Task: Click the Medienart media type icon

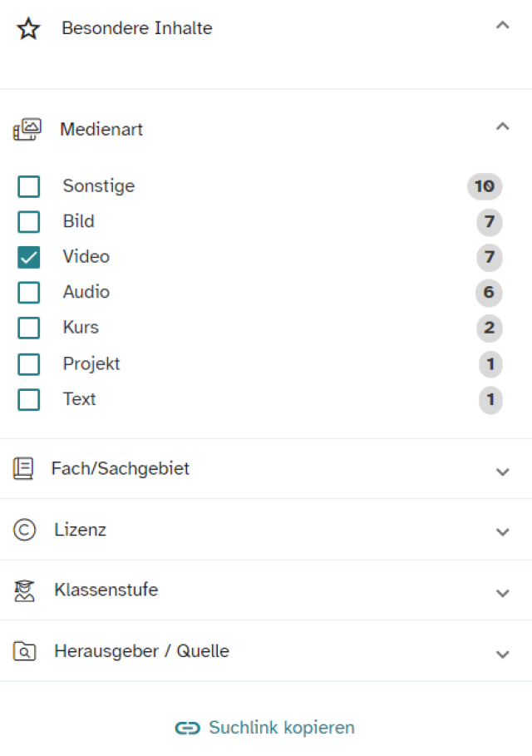Action: coord(27,129)
